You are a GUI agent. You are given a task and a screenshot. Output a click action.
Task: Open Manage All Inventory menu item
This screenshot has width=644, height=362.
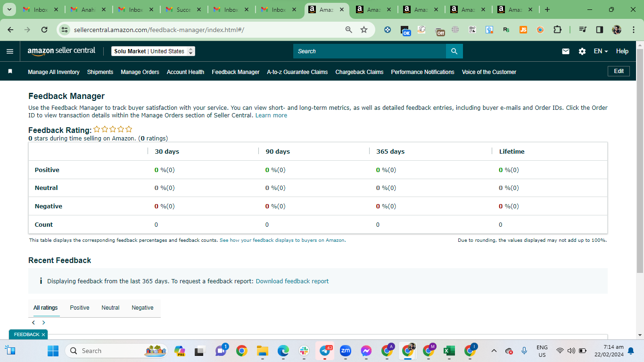[x=54, y=72]
